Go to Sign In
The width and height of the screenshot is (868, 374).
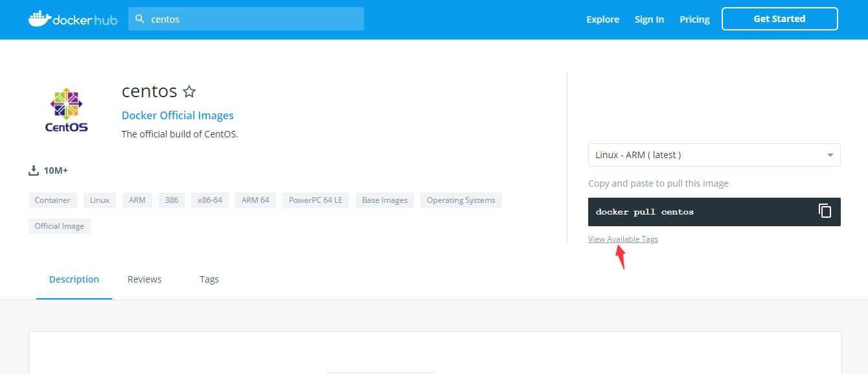pyautogui.click(x=649, y=19)
